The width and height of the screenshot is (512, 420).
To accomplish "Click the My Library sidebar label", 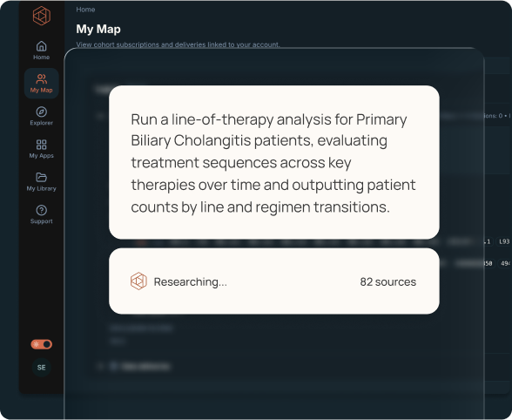I will (42, 188).
